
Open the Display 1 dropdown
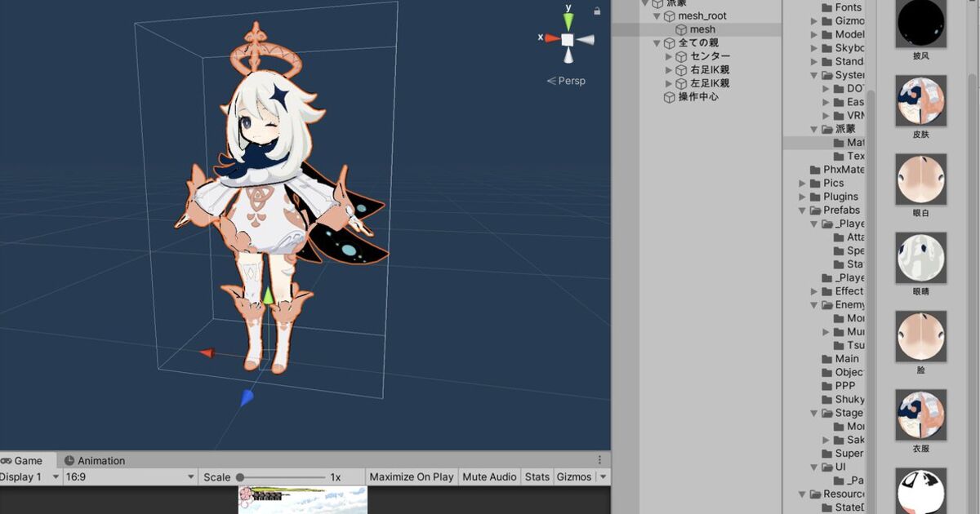[x=30, y=476]
